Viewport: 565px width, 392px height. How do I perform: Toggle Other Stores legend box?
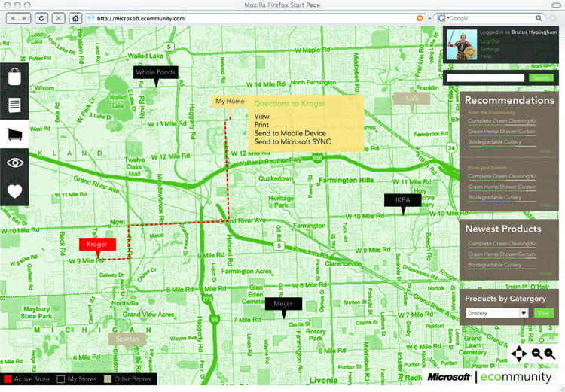point(107,379)
